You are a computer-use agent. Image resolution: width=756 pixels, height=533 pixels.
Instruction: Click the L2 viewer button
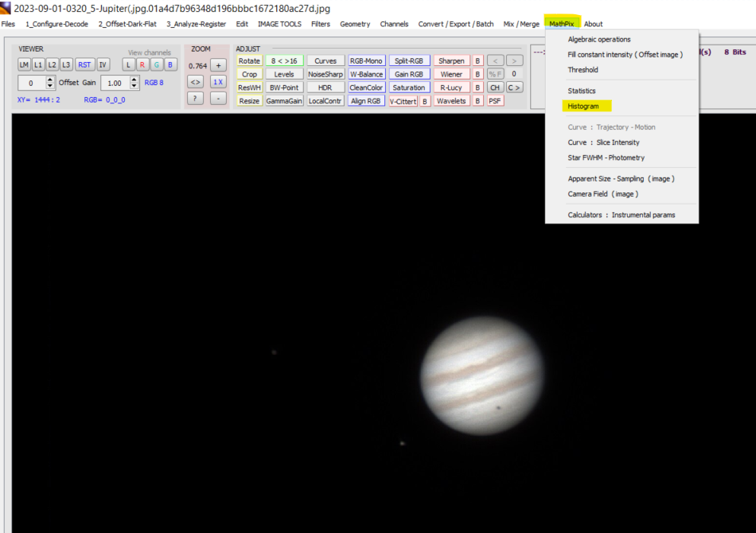52,64
